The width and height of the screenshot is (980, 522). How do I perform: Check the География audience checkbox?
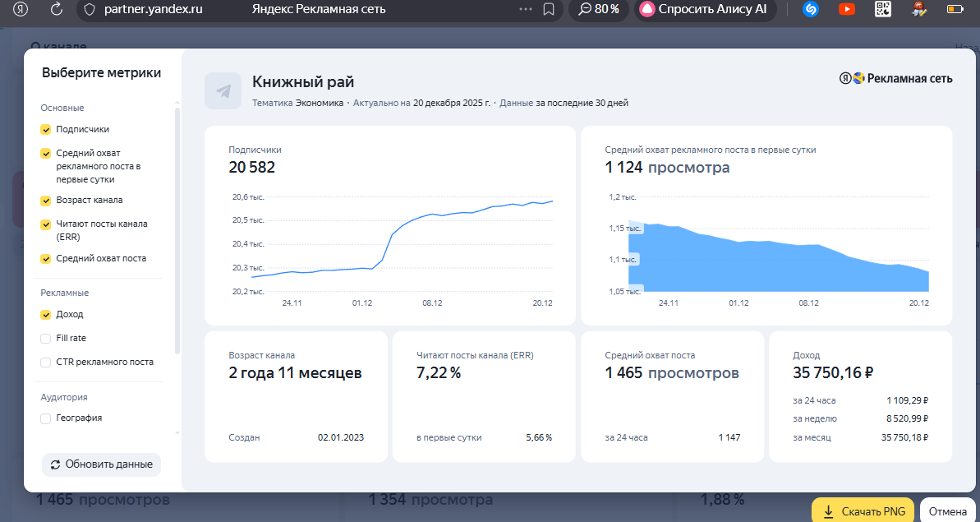pos(46,418)
